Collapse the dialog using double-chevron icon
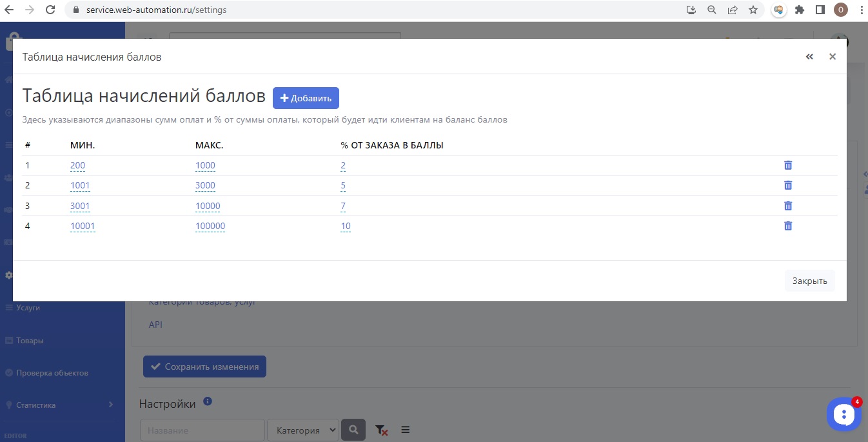The image size is (868, 442). click(809, 57)
